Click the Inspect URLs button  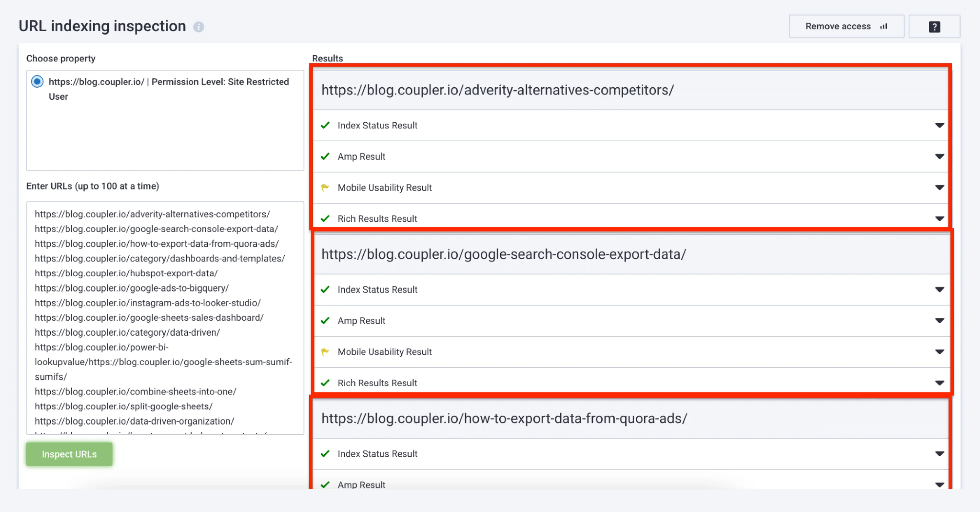[69, 454]
